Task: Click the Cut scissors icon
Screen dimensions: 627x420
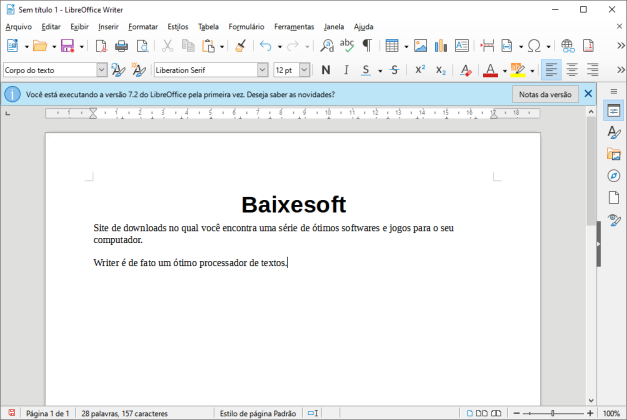Action: [168, 46]
